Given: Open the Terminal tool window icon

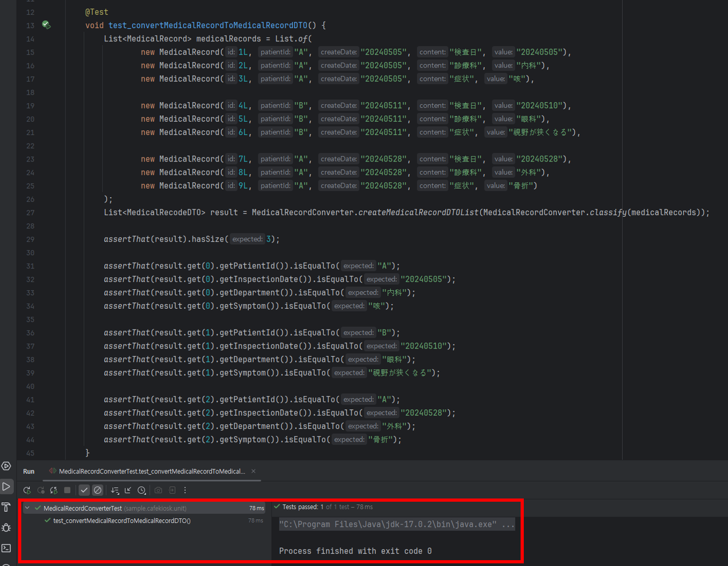Looking at the screenshot, I should point(6,548).
